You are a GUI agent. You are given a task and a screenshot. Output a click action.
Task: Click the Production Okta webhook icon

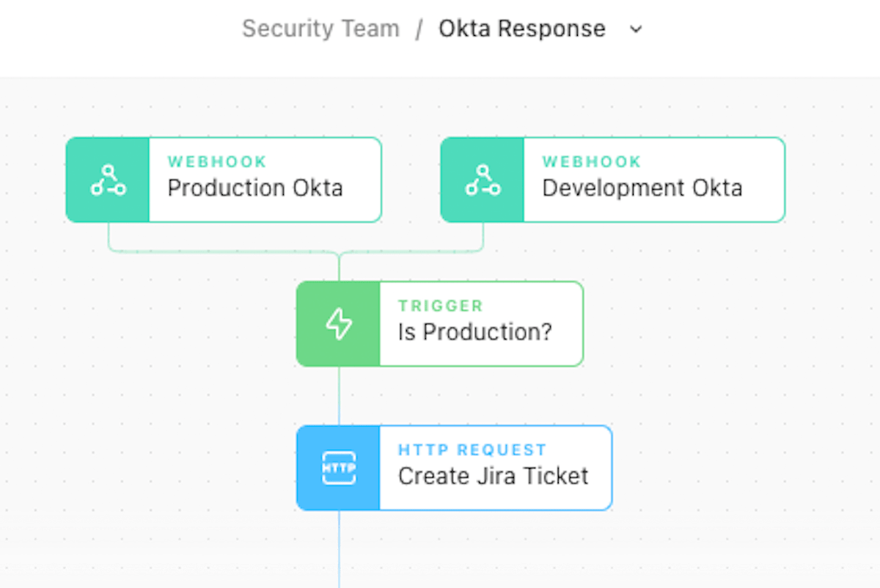coord(108,180)
